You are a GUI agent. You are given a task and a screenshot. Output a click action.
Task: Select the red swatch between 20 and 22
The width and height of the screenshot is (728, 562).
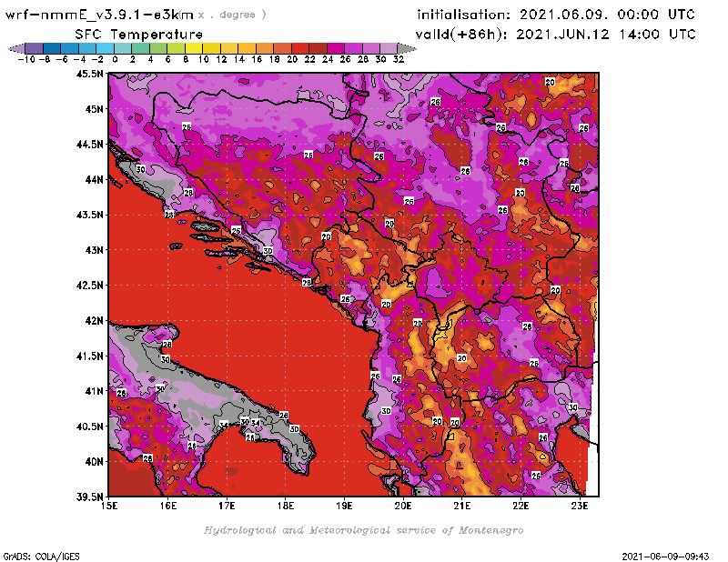point(300,48)
